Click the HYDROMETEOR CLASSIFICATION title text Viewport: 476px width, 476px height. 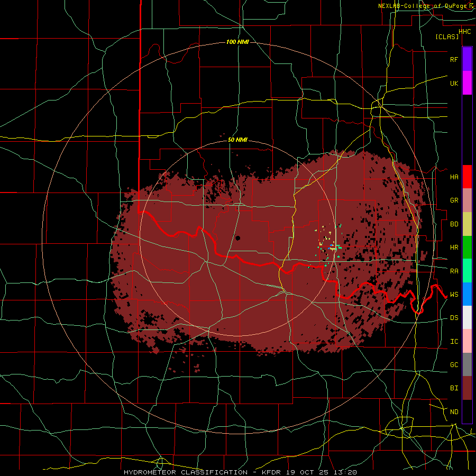186,472
